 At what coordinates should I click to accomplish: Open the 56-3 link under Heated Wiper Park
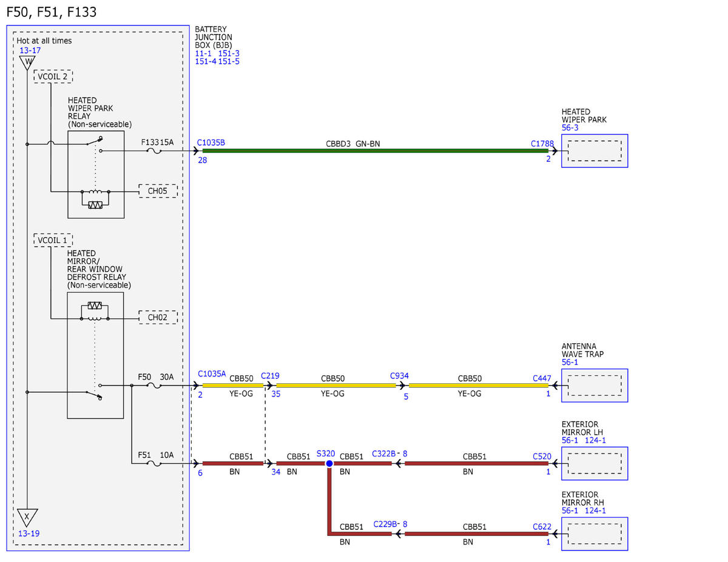coord(570,128)
